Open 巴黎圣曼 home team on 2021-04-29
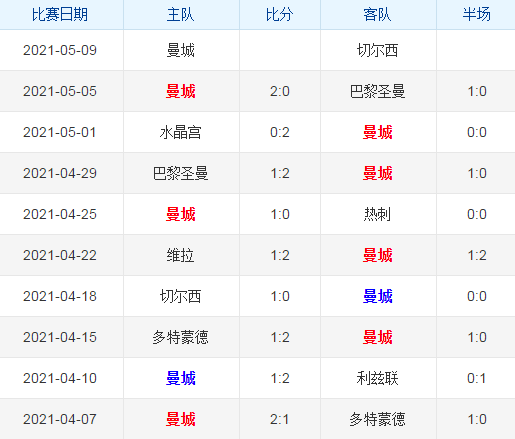The width and height of the screenshot is (515, 439). (x=181, y=173)
